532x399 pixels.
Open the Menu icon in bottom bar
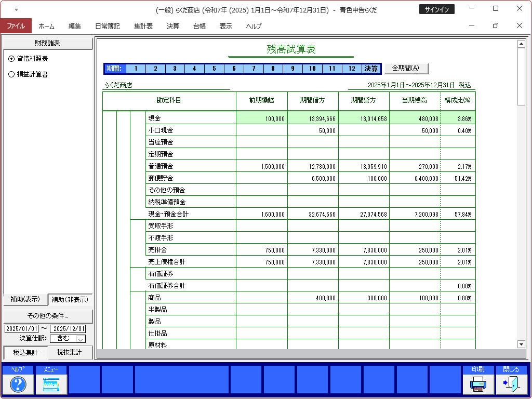(x=51, y=384)
